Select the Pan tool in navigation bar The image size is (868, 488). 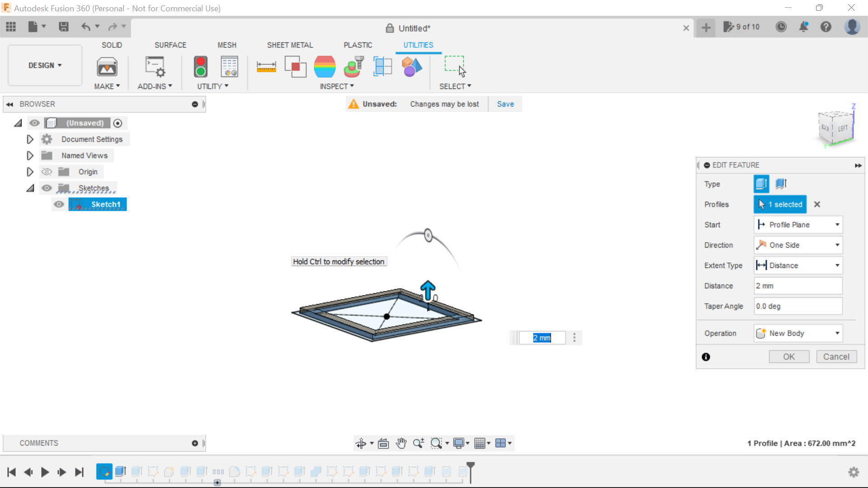pyautogui.click(x=401, y=443)
